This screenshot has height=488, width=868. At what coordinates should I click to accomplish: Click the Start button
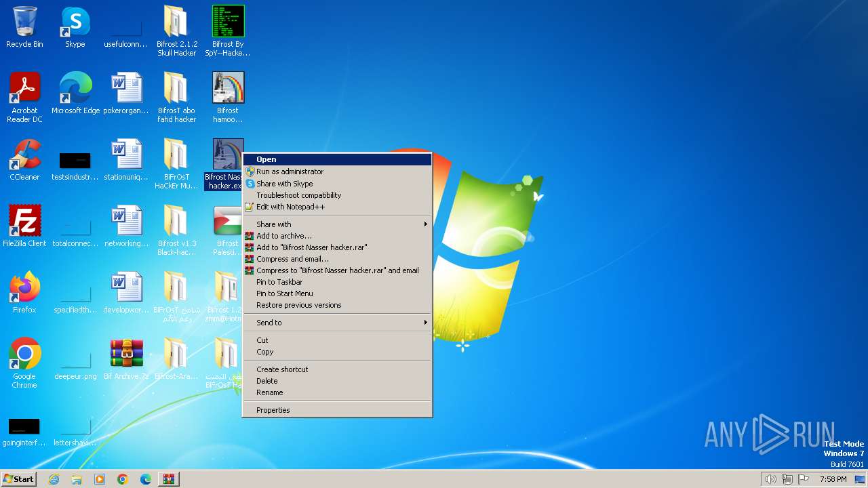(x=18, y=479)
